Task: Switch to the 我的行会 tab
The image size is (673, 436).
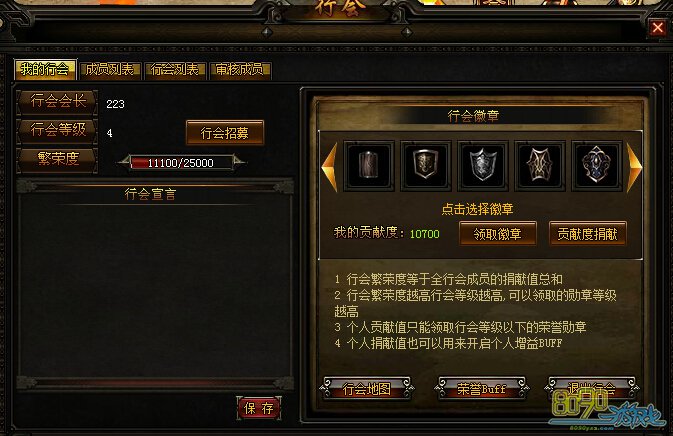Action: pyautogui.click(x=45, y=70)
